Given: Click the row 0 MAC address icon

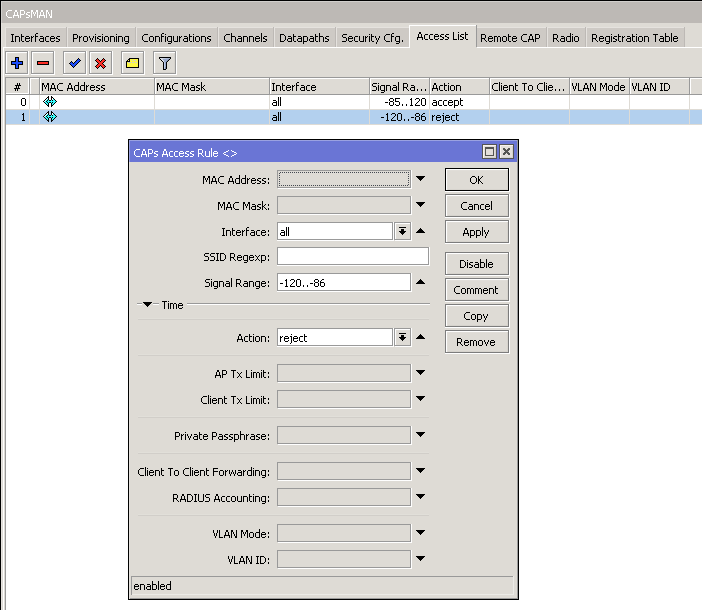Looking at the screenshot, I should pos(49,102).
